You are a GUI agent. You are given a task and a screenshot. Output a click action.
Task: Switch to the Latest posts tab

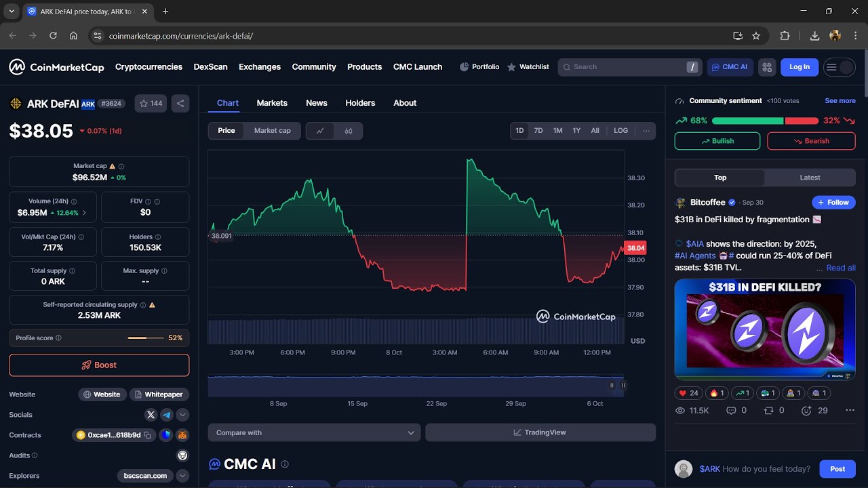[810, 178]
